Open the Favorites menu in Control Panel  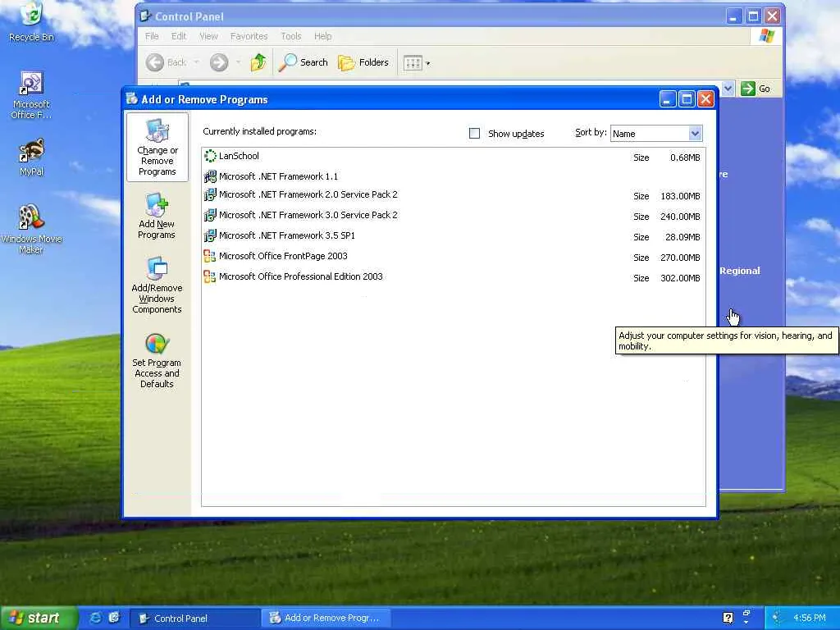(x=249, y=36)
